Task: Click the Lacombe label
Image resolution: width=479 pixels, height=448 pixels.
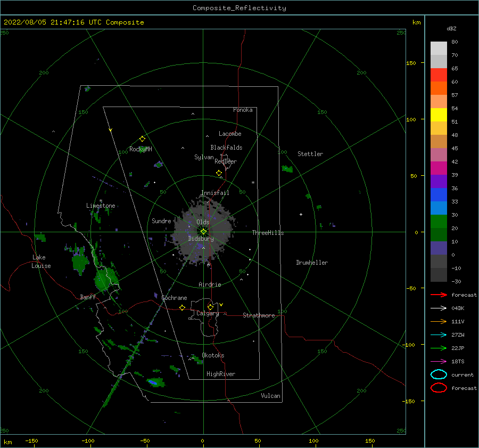Action: coord(230,134)
